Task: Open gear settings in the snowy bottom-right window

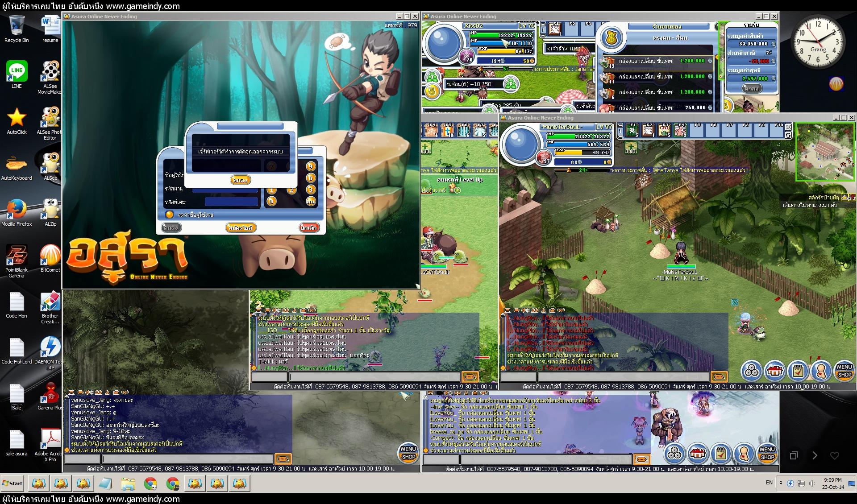Action: point(675,454)
